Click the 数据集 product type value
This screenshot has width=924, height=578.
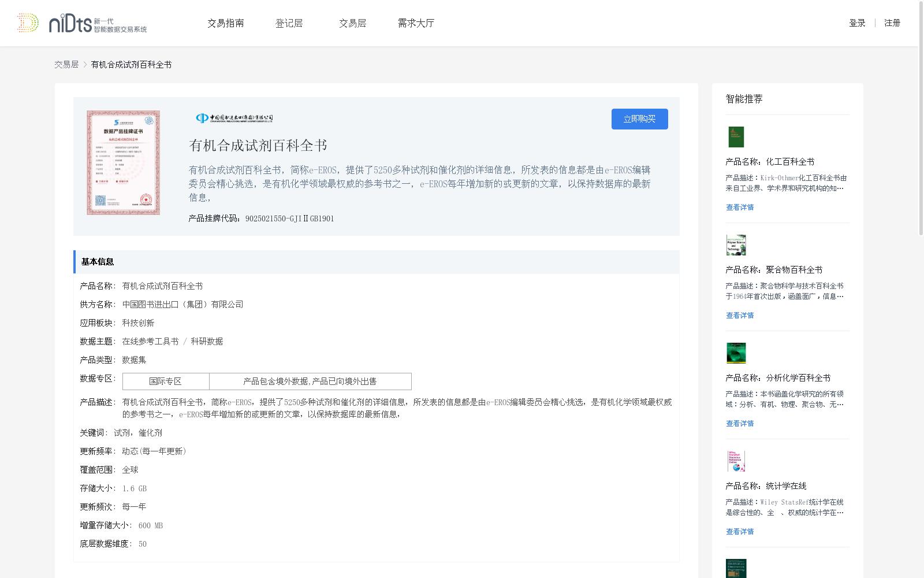pos(134,360)
